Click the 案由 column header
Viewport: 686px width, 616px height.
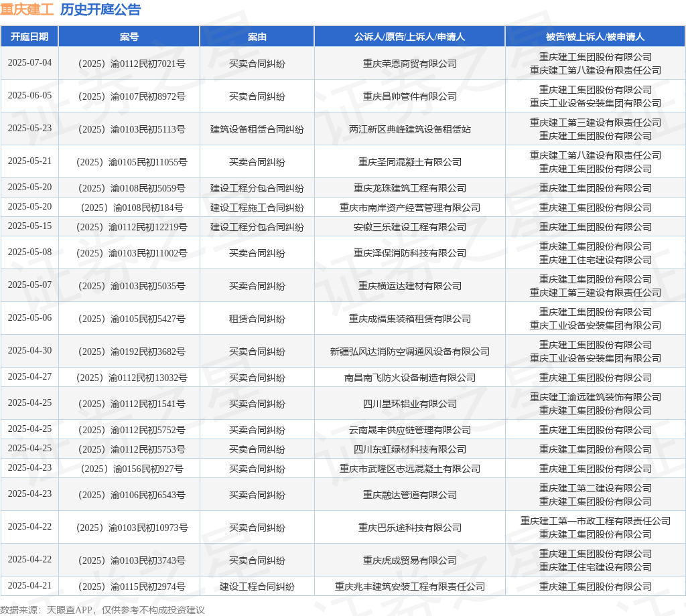(x=257, y=37)
